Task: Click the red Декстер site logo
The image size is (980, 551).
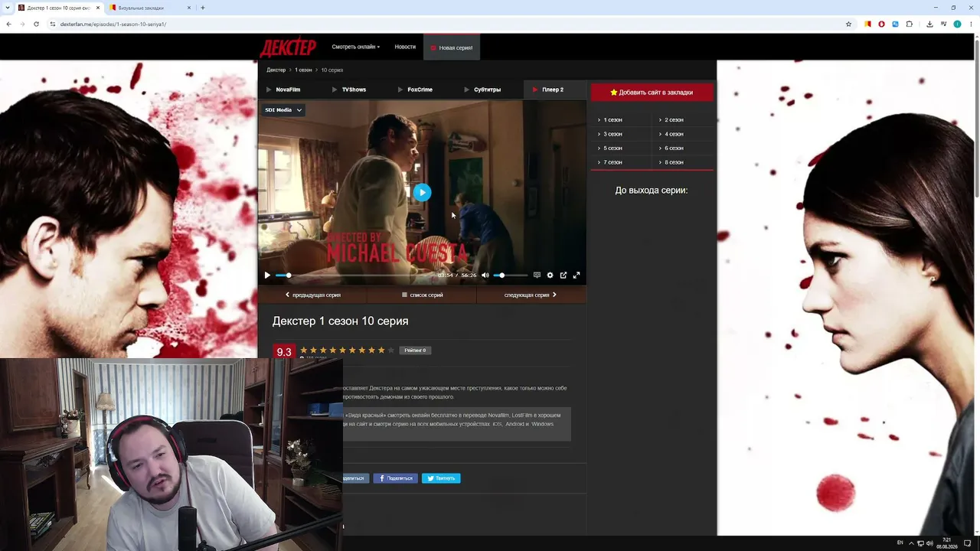Action: pyautogui.click(x=288, y=47)
